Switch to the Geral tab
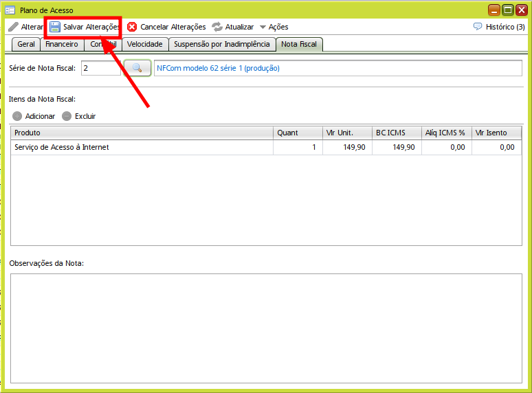The height and width of the screenshot is (393, 532). click(x=26, y=44)
